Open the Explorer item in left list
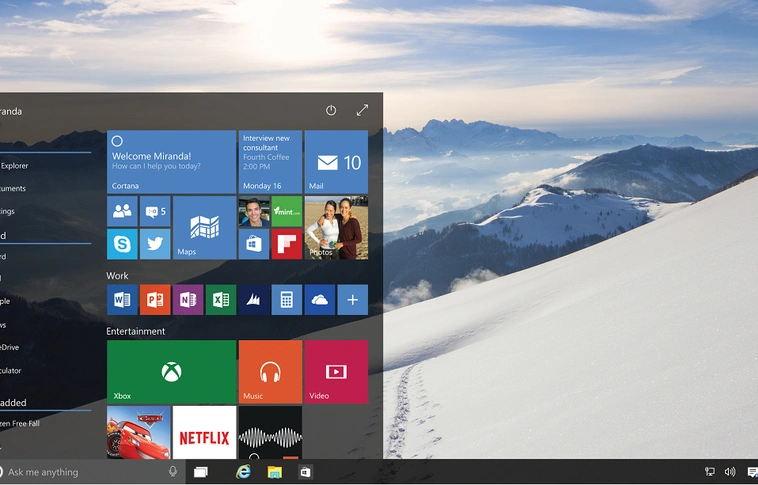758x485 pixels. tap(14, 166)
